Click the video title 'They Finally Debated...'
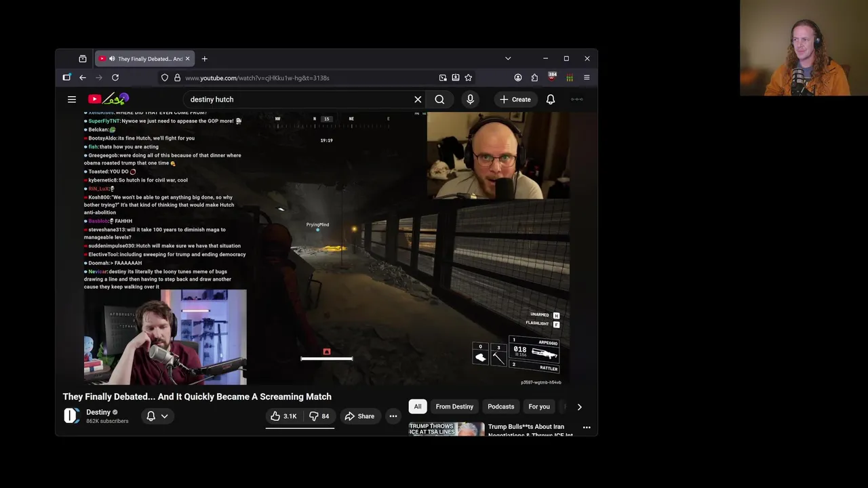Screen dimensions: 868x488 pyautogui.click(x=197, y=396)
